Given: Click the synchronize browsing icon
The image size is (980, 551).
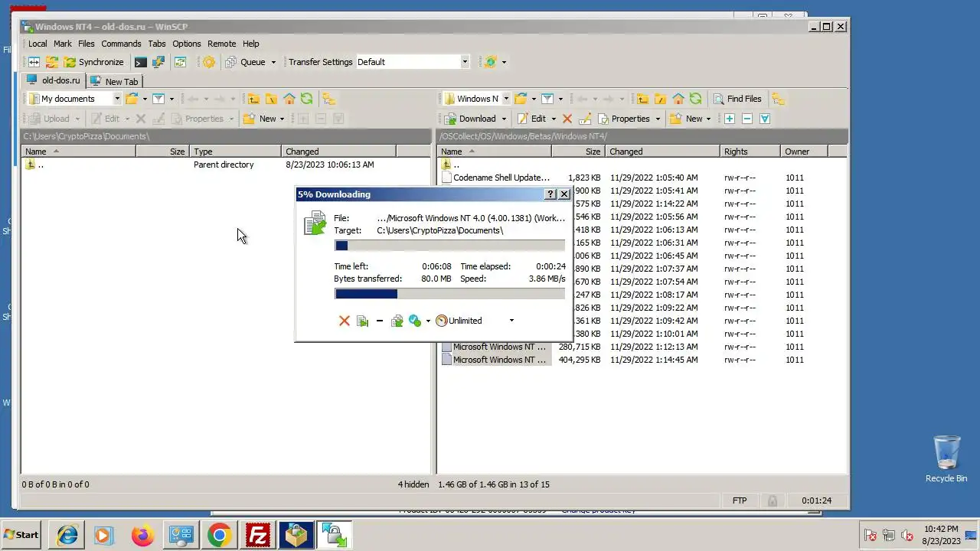Looking at the screenshot, I should (180, 62).
